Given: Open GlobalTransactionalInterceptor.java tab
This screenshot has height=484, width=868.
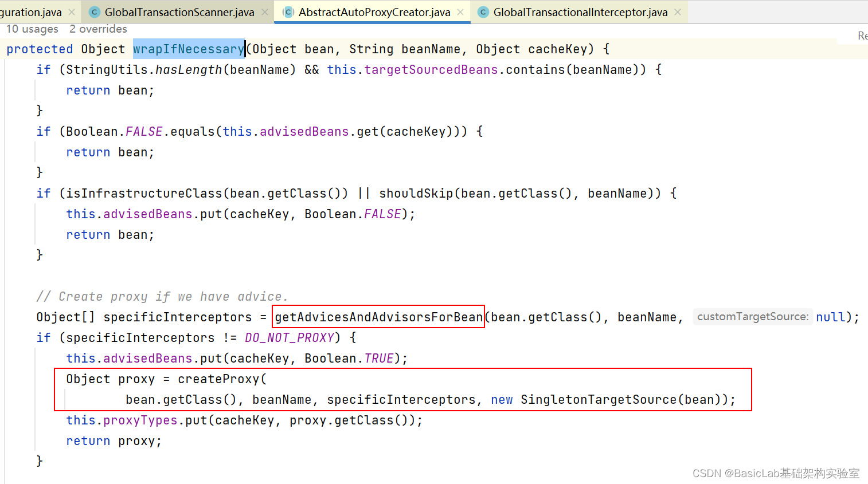Looking at the screenshot, I should pos(580,12).
